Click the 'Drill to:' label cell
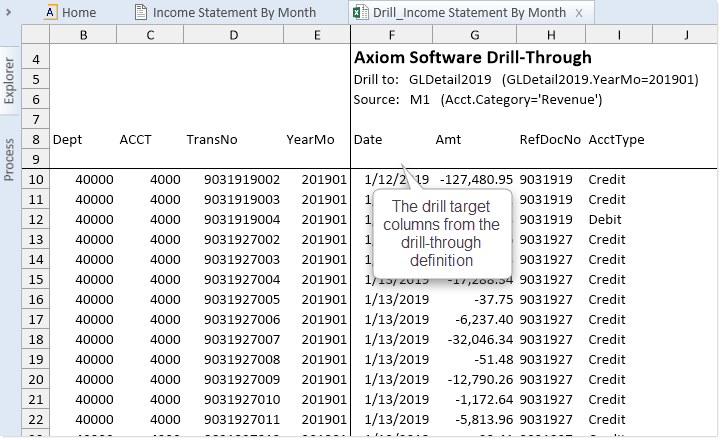Viewport: 721px width, 440px height. pyautogui.click(x=376, y=80)
